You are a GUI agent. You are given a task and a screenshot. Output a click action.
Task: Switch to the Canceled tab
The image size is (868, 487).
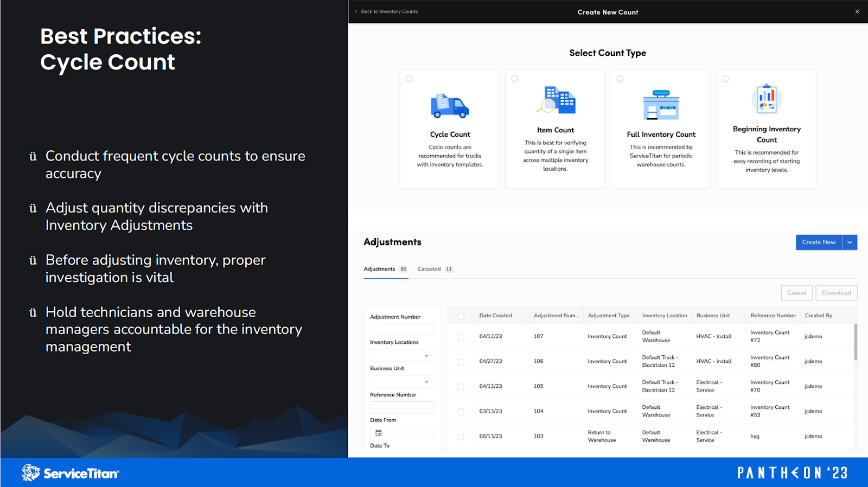435,269
